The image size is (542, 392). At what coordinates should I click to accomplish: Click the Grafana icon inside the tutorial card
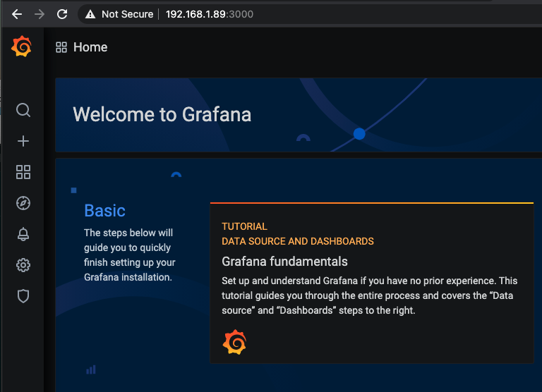pos(234,343)
